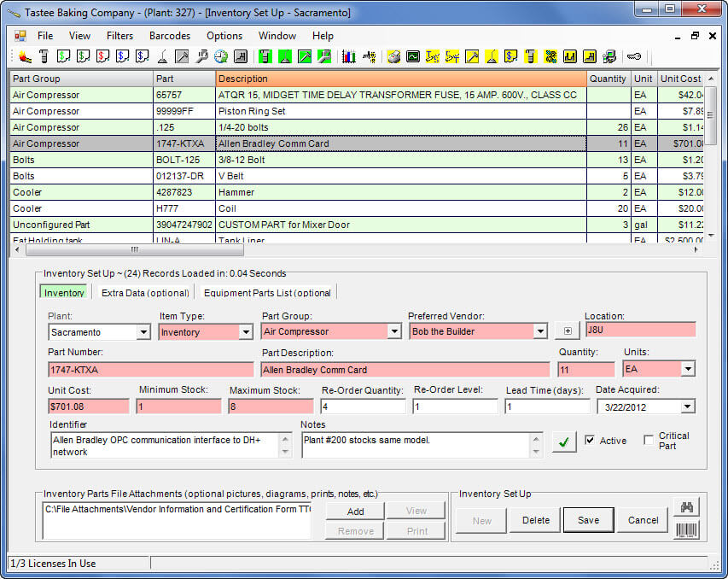The image size is (728, 579).
Task: Click the Save button
Action: click(587, 520)
